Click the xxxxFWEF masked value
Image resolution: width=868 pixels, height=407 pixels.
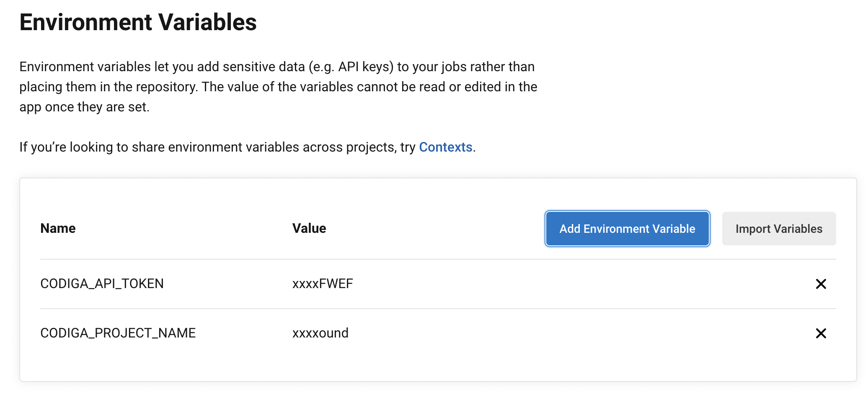click(323, 284)
